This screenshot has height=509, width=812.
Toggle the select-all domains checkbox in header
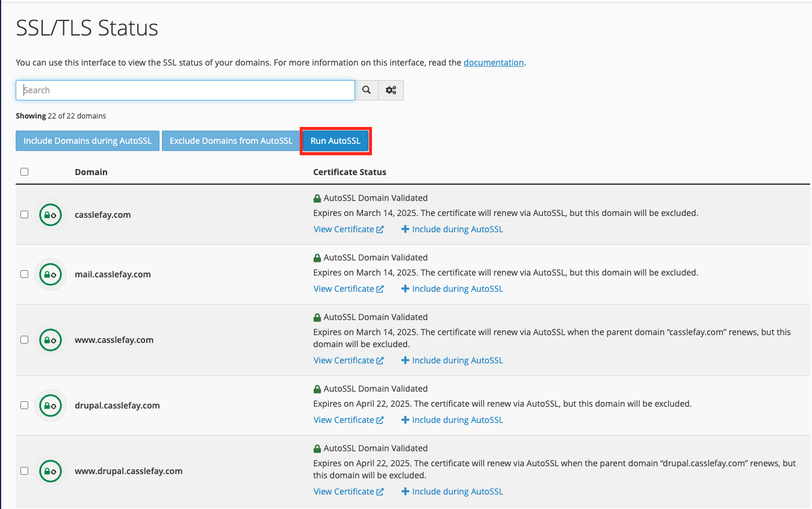24,172
